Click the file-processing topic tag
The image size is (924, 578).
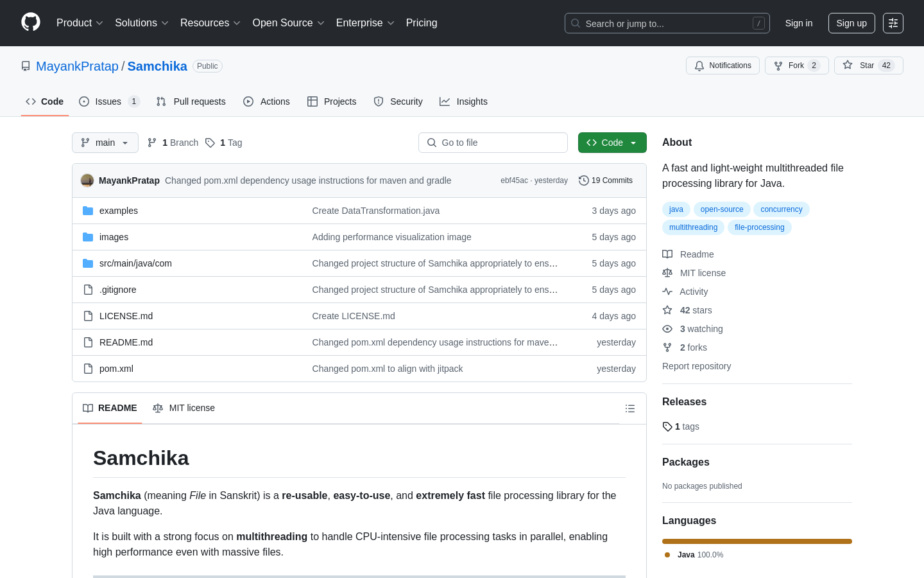coord(759,227)
